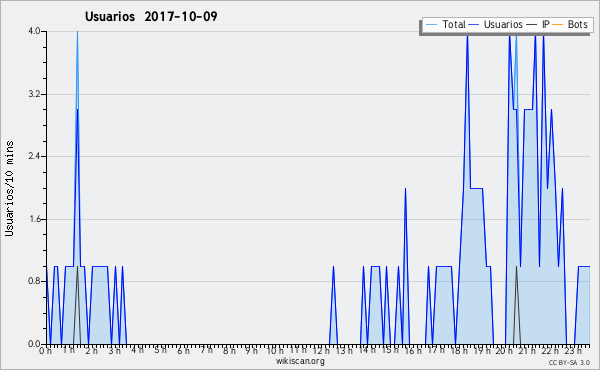Viewport: 600px width, 370px height.
Task: Click the 2 h x-axis label
Action: point(91,350)
